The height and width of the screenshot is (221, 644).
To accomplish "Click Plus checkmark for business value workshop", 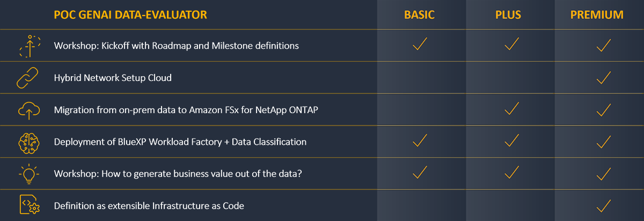I will coord(513,172).
